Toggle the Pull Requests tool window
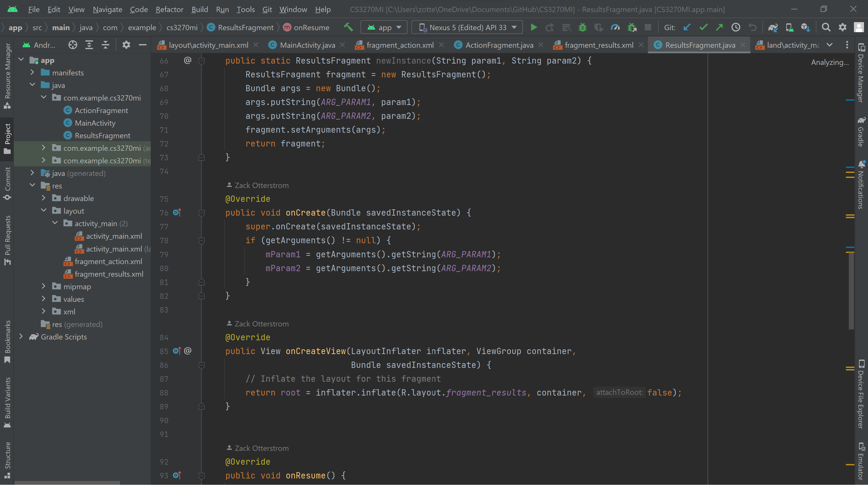Screen dimensions: 868x485 8,240
